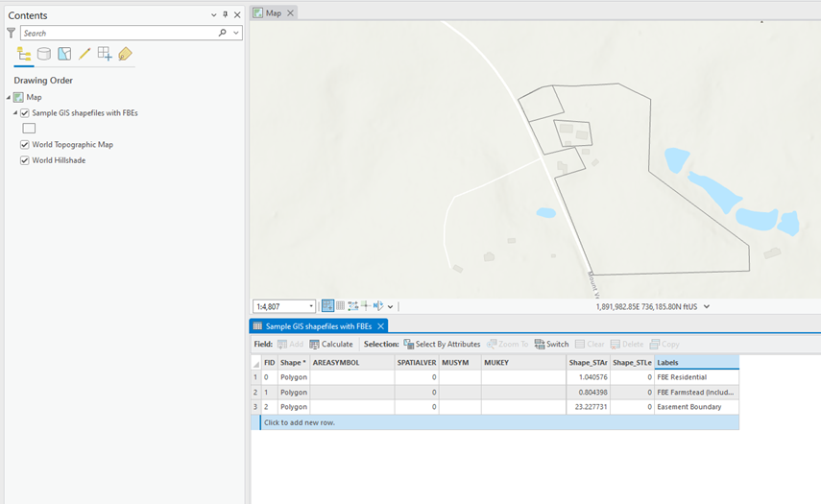The width and height of the screenshot is (821, 504).
Task: Uncheck Sample GIS shapefiles with FBEs layer
Action: tap(25, 113)
